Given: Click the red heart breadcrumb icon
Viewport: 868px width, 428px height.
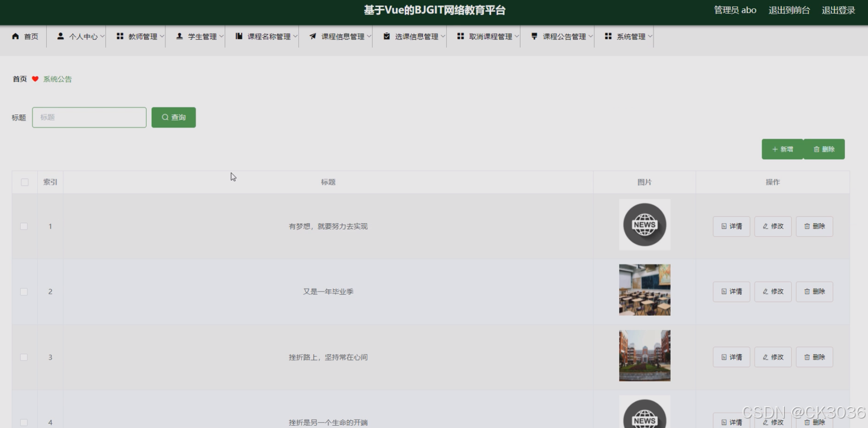Looking at the screenshot, I should point(35,79).
